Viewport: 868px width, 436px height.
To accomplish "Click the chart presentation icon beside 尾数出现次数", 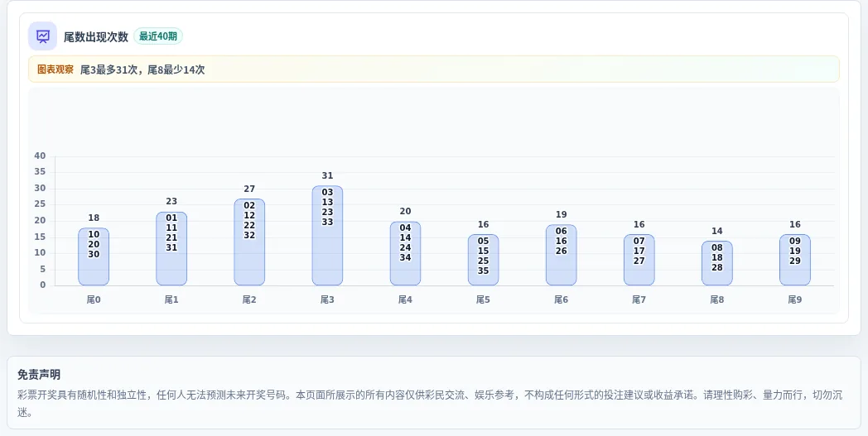I will pyautogui.click(x=42, y=36).
